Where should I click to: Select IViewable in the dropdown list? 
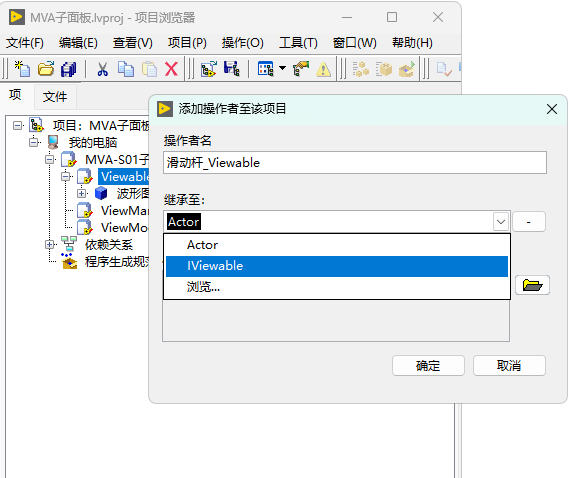click(337, 266)
